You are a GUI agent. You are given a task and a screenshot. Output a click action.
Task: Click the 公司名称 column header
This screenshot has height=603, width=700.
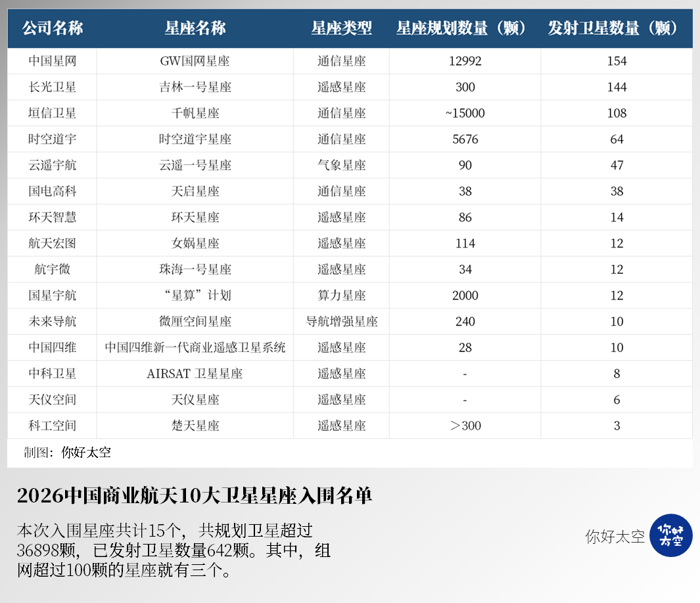coord(53,28)
